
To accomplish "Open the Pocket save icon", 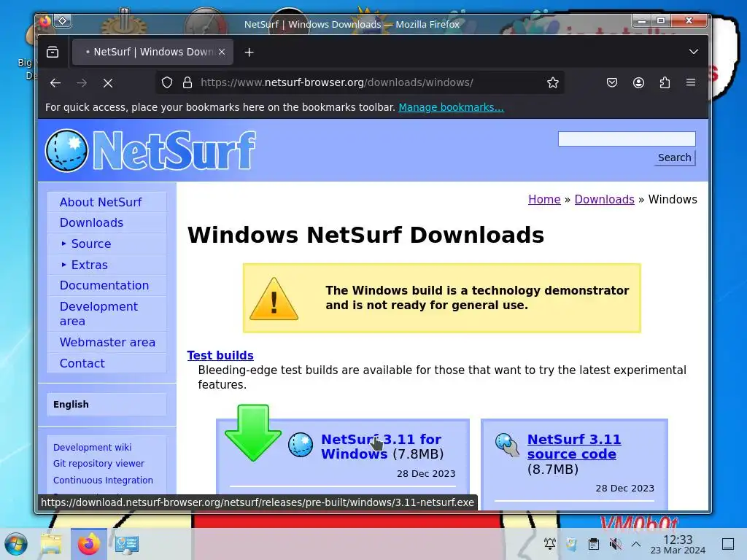I will click(612, 83).
